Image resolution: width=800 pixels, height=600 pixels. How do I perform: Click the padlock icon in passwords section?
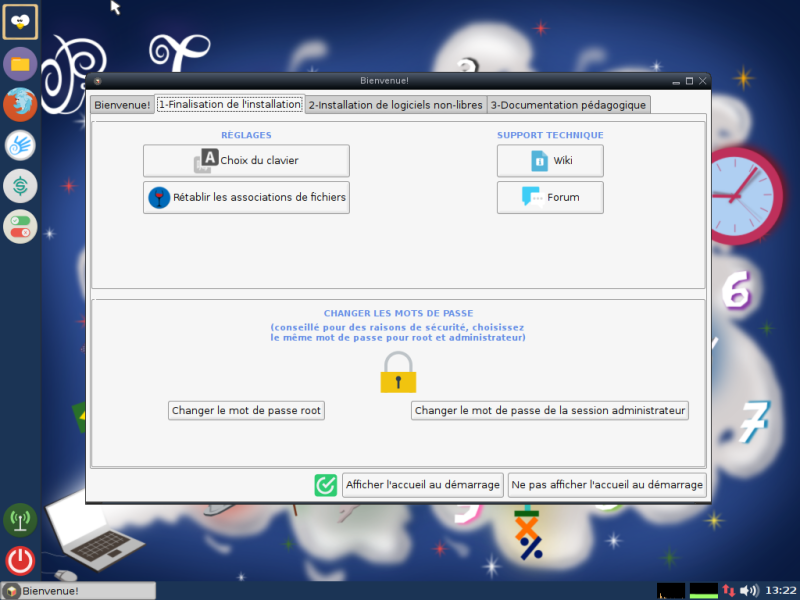[x=398, y=372]
